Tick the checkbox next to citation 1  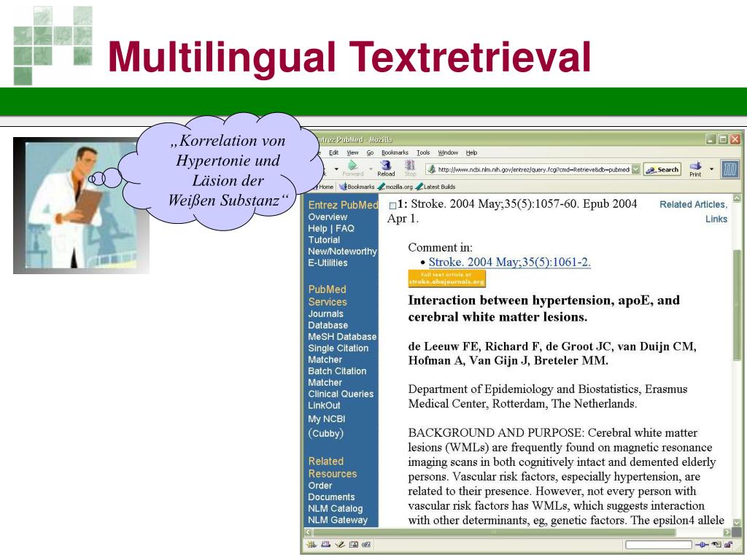point(392,206)
